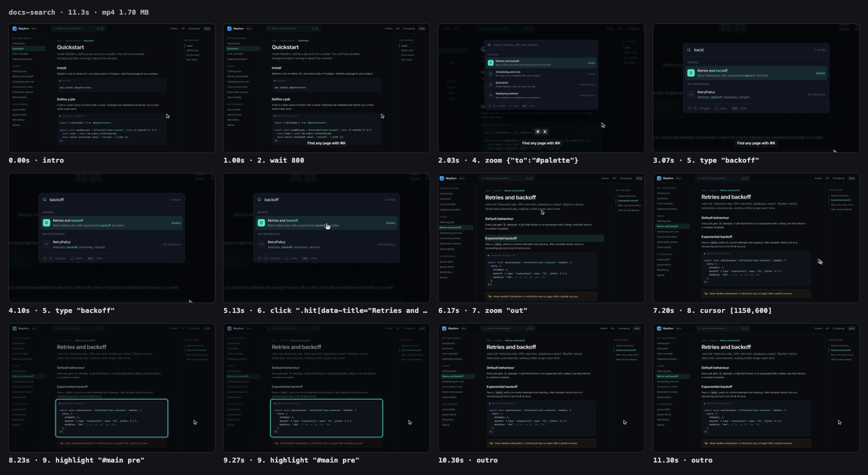
Task: Open the 1.00s wait 800 frame thumbnail
Action: 327,88
